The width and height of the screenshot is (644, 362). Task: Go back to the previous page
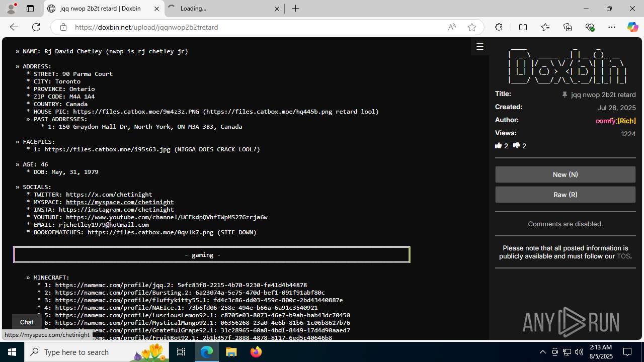pos(14,27)
